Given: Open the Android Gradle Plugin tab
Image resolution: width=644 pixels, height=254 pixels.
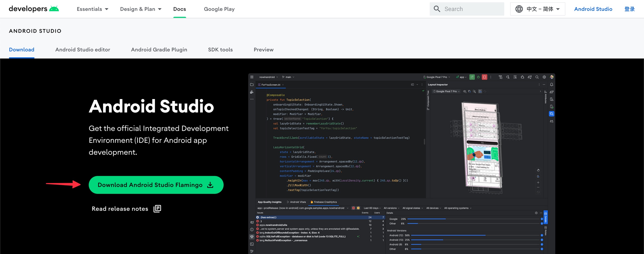Looking at the screenshot, I should pos(159,50).
